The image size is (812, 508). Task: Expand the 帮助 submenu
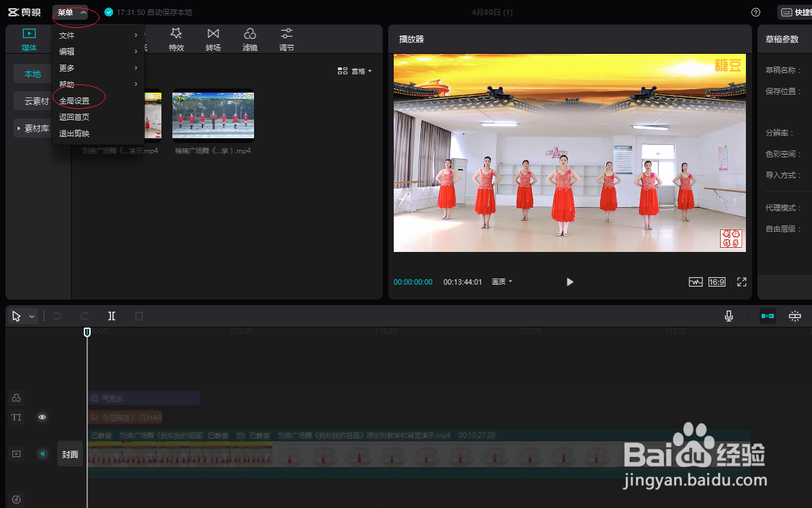pyautogui.click(x=98, y=84)
